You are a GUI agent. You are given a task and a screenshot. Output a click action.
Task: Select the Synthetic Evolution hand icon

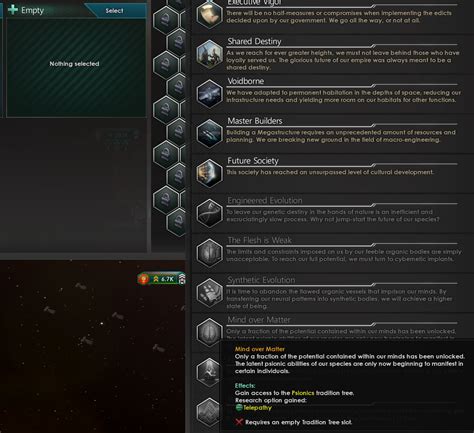click(x=209, y=292)
